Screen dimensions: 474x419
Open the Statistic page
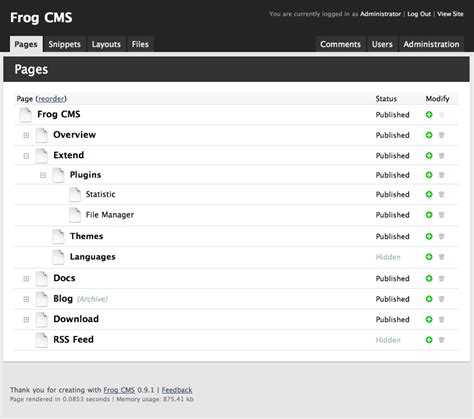100,194
